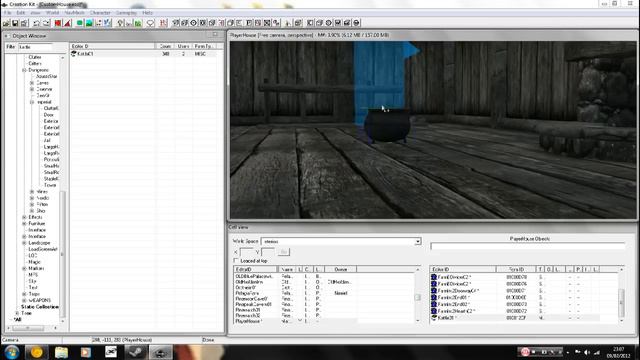Screen dimensions: 640x360
Task: Click the volume speaker icon in system tray
Action: coord(587,352)
